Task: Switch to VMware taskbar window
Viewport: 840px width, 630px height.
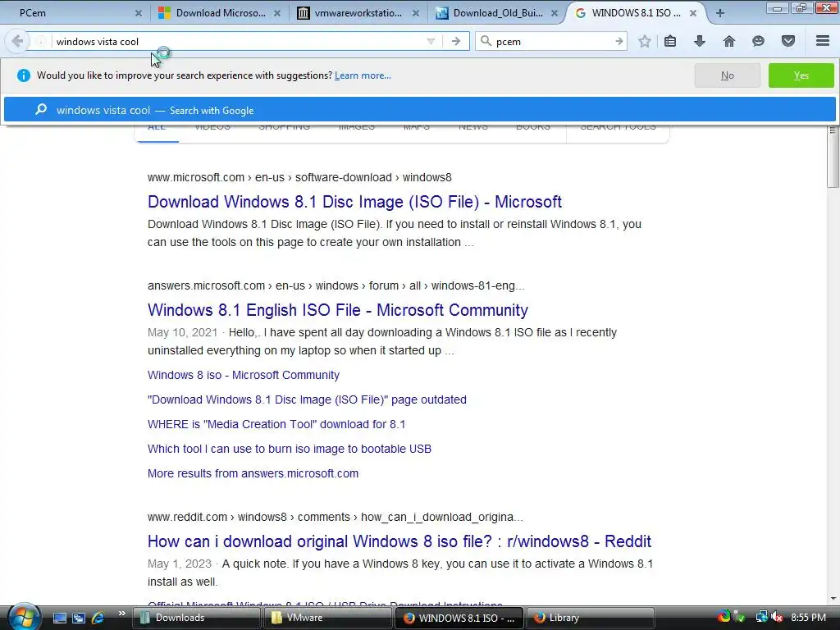Action: (x=328, y=618)
